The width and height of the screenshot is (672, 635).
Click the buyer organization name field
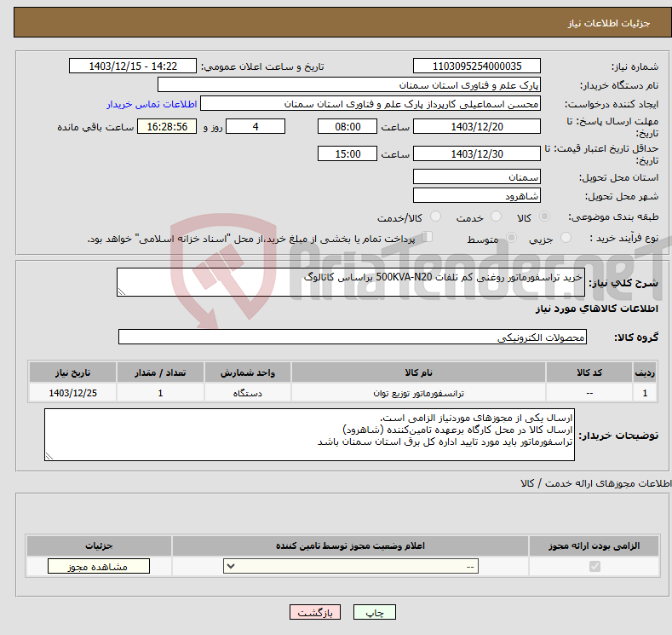point(349,85)
